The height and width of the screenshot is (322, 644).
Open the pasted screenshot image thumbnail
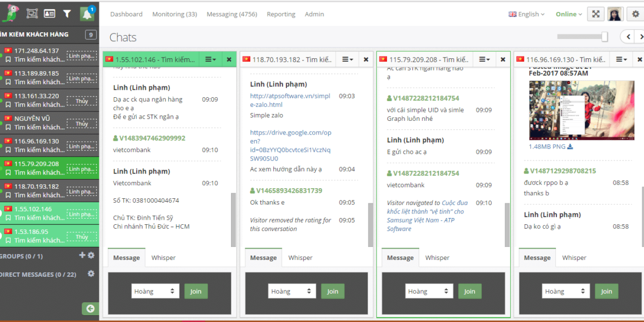(x=581, y=110)
